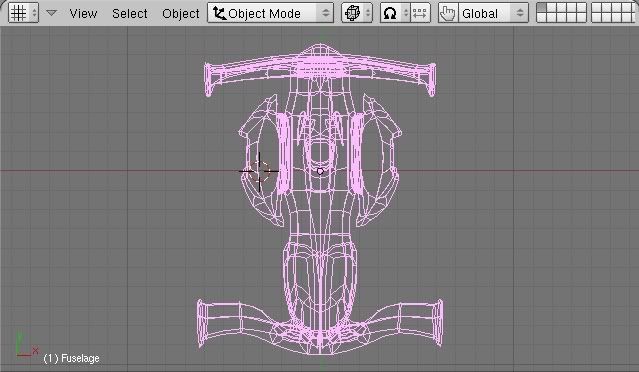Collapse header menus with the triangle arrow

[x=51, y=13]
